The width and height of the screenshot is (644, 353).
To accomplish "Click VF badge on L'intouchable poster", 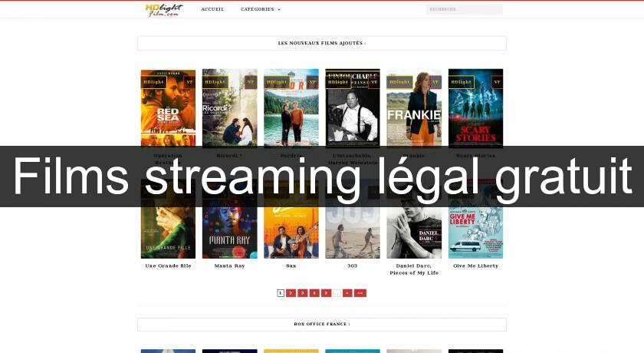I will point(374,82).
